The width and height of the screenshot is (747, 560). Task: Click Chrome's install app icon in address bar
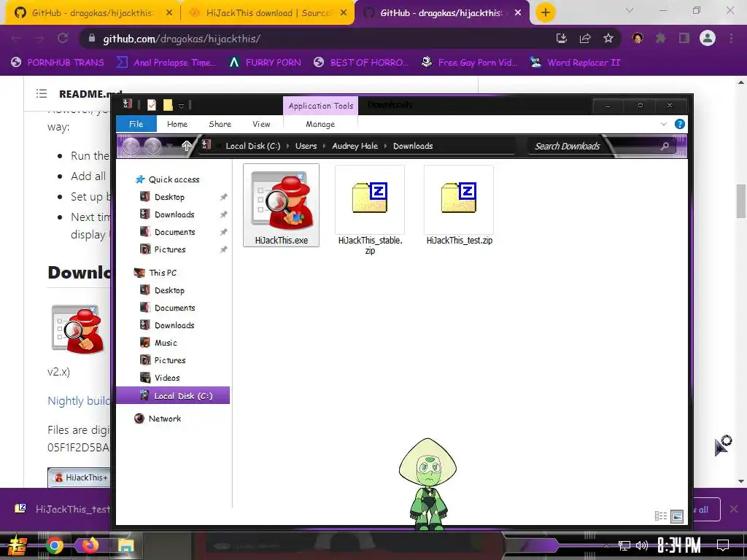[x=562, y=39]
